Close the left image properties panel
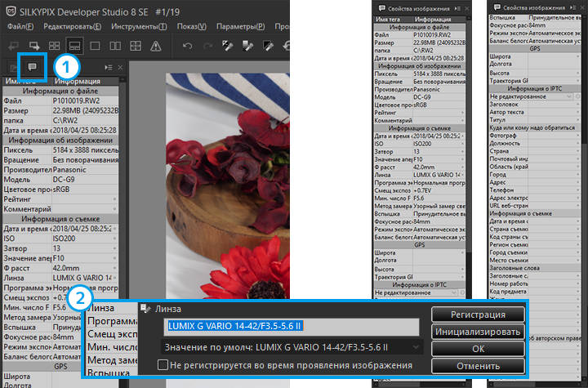The height and width of the screenshot is (388, 588). 120,68
